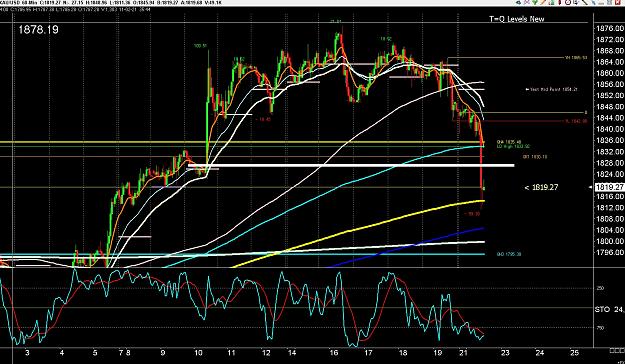
Task: Click the red icon at the toolbar's far right
Action: pyautogui.click(x=617, y=2)
